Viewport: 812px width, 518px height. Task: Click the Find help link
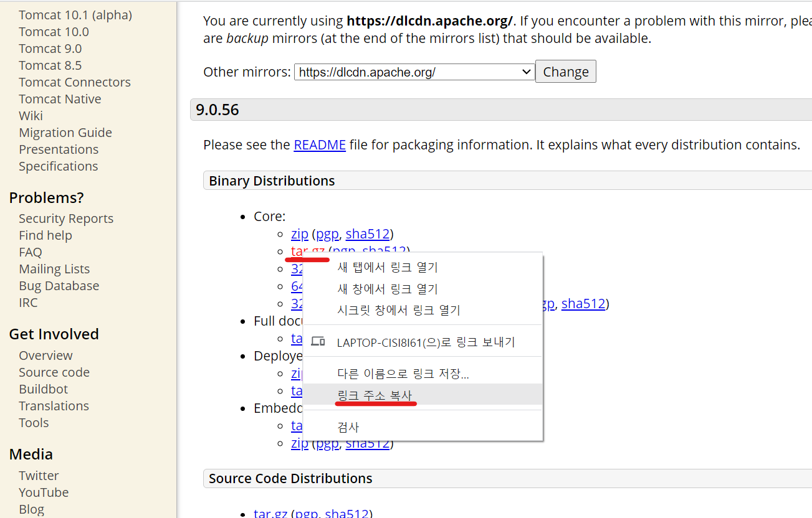(45, 235)
